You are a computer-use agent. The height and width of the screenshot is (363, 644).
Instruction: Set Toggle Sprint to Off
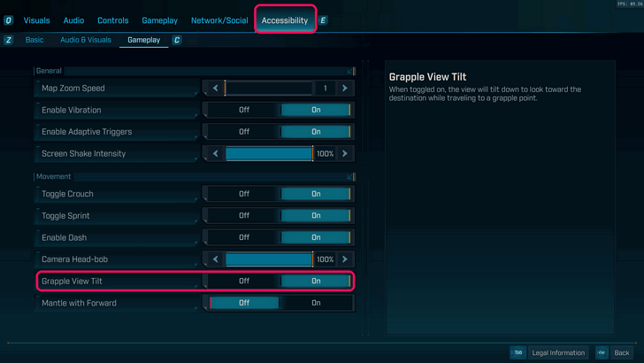coord(244,215)
